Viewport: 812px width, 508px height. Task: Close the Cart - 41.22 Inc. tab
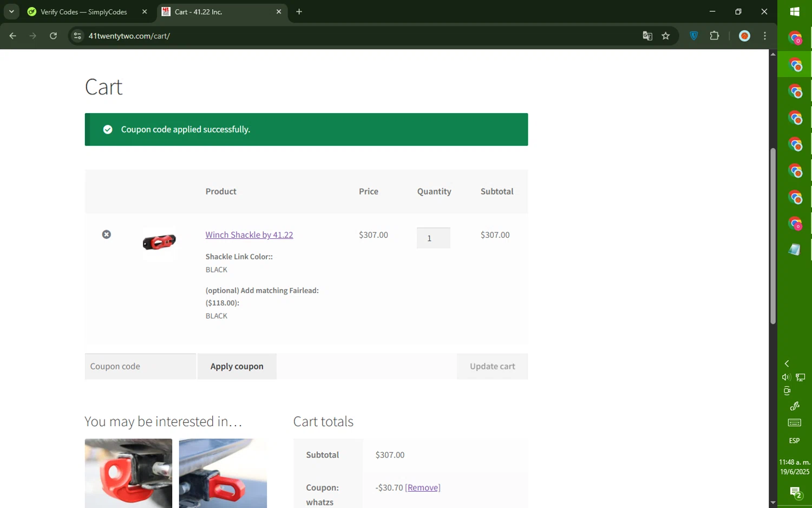coord(279,12)
